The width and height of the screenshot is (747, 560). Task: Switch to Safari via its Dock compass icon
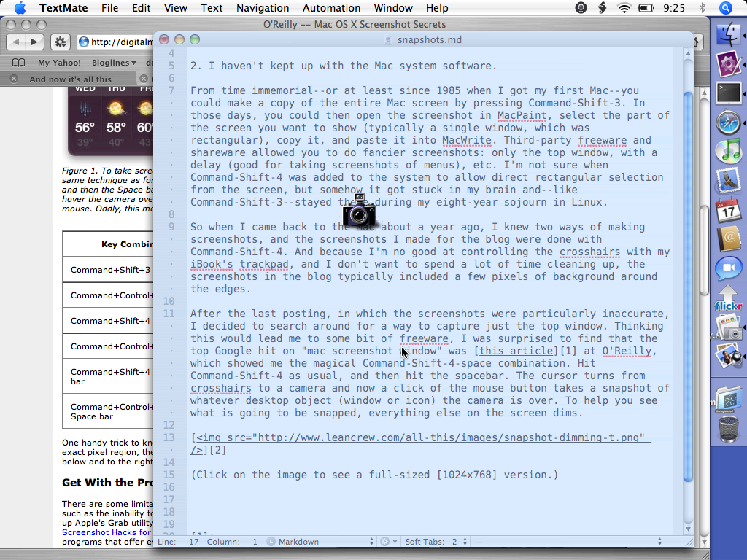(729, 122)
